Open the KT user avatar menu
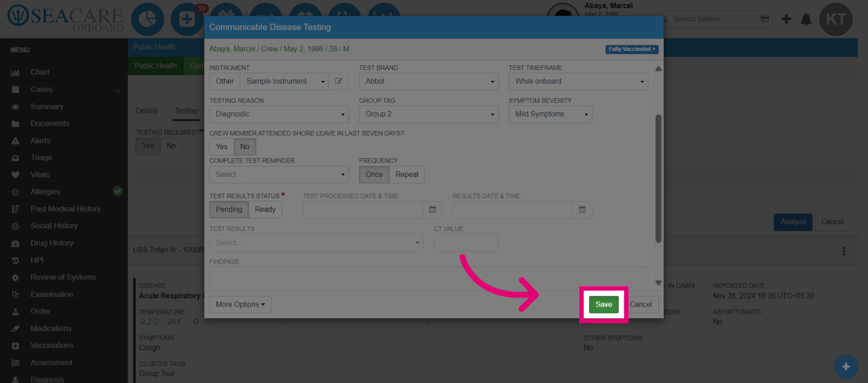 click(x=836, y=19)
